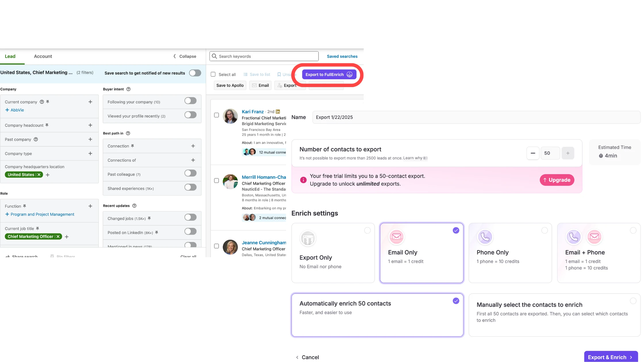Click the pin icon beside Current job title
Viewport: 644px width, 362px height.
[x=37, y=228]
